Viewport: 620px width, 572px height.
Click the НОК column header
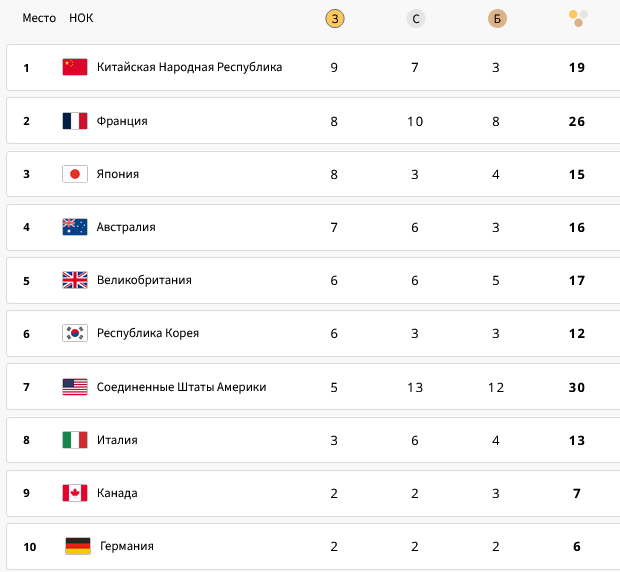point(81,19)
